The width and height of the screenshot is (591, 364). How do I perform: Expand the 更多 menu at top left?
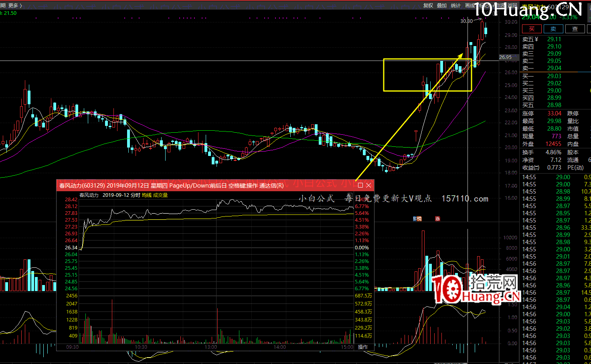tap(15, 6)
